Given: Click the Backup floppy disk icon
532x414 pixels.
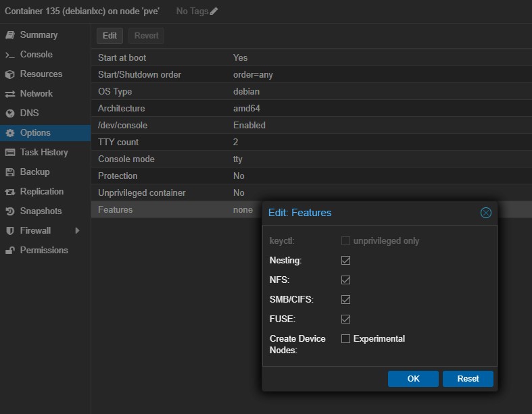Looking at the screenshot, I should 10,172.
